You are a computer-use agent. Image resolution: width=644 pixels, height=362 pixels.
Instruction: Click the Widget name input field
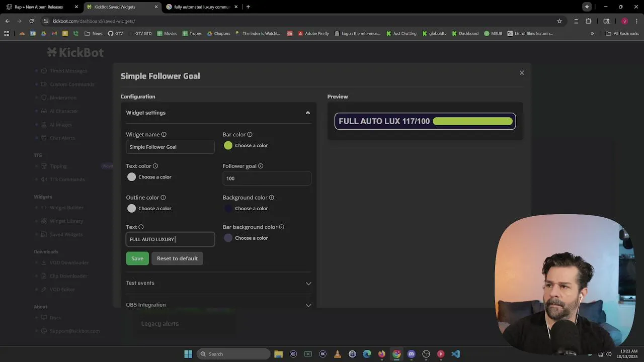coord(170,147)
